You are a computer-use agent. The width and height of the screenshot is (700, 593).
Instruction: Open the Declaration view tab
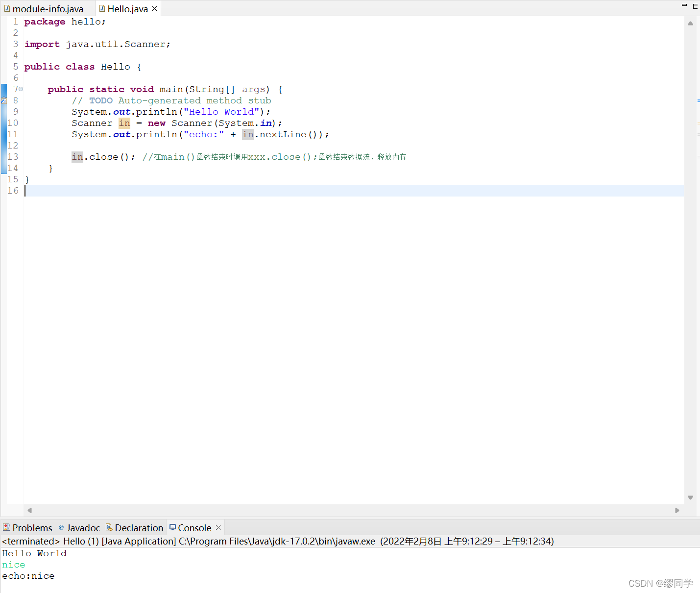[x=134, y=528]
